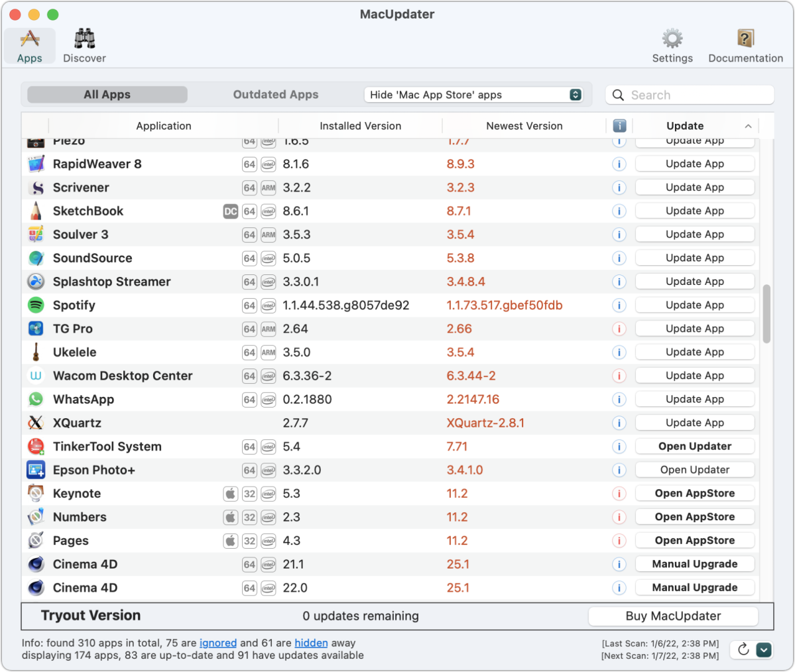
Task: Click Open Updater for Epson Photo+
Action: 694,470
